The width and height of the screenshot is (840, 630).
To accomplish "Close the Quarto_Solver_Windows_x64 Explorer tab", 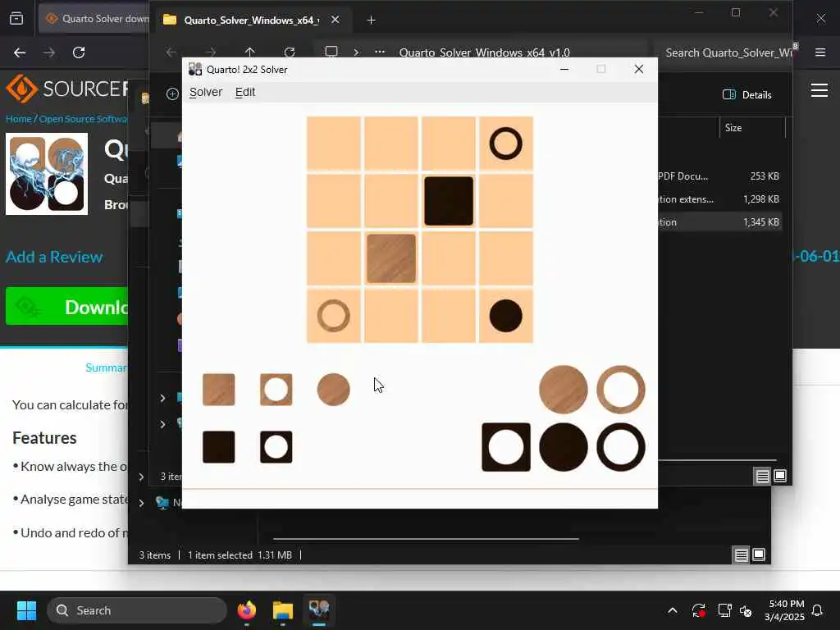I will coord(335,20).
